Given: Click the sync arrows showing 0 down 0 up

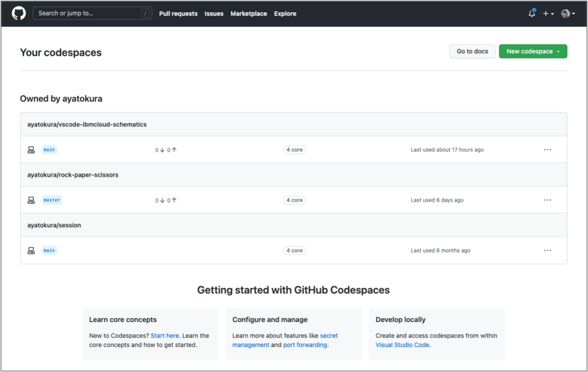Looking at the screenshot, I should point(166,149).
